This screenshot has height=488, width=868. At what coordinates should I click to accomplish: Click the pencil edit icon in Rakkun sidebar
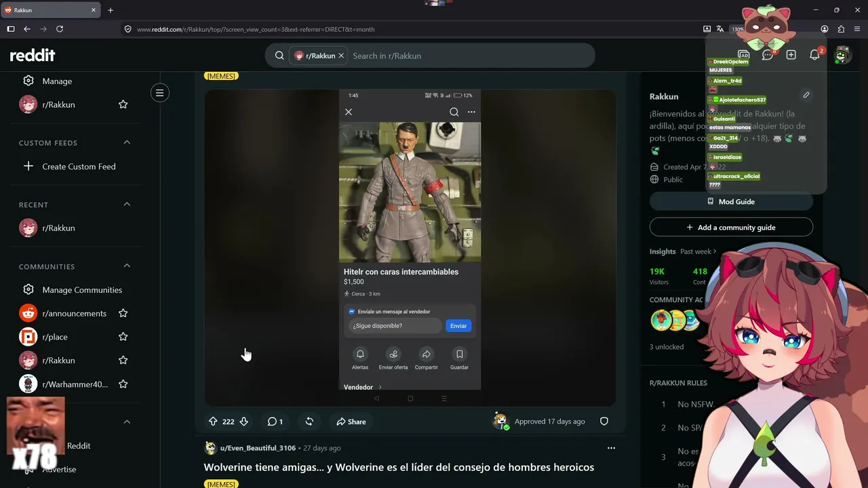point(806,95)
